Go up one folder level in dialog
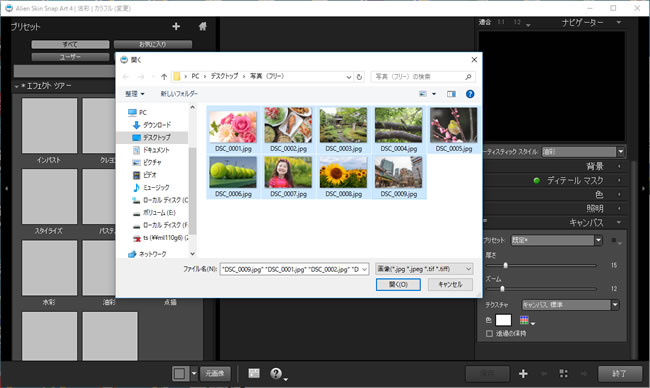Image resolution: width=650 pixels, height=388 pixels. [164, 77]
